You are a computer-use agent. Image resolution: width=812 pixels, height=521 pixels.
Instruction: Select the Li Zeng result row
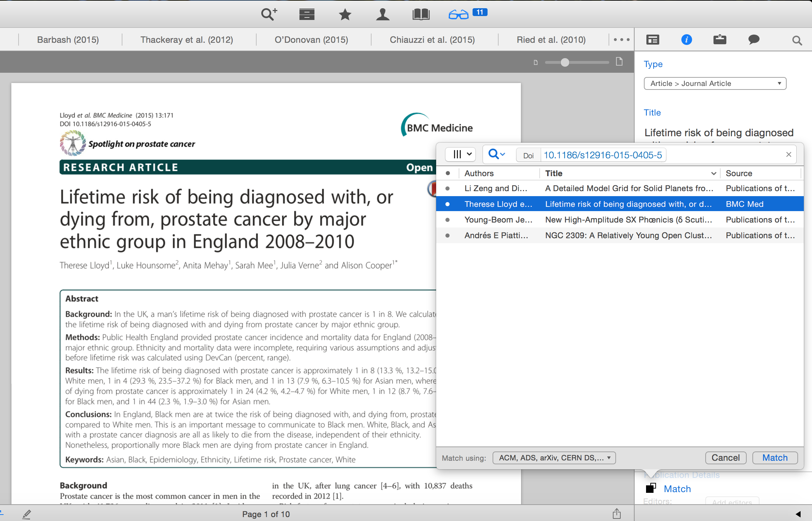coord(620,188)
